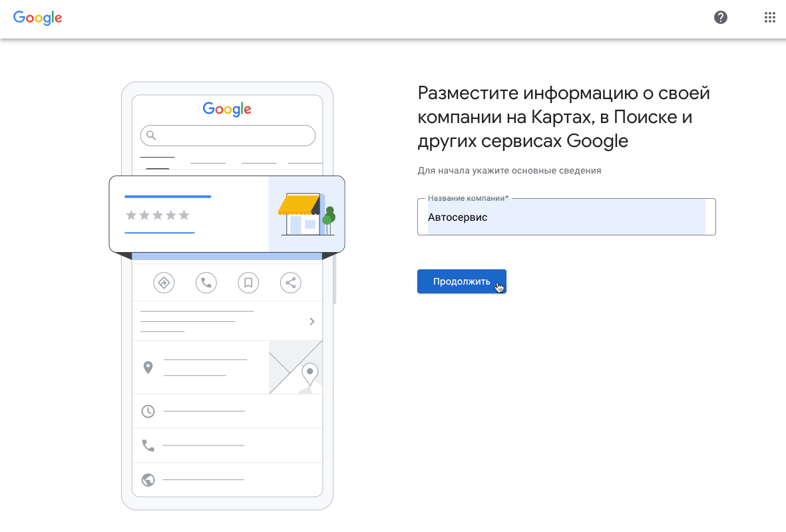Open the Google apps grid icon
786x532 pixels.
pyautogui.click(x=770, y=17)
